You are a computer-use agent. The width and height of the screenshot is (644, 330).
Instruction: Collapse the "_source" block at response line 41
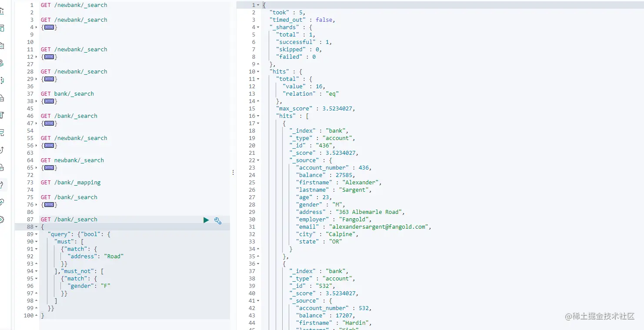(258, 301)
